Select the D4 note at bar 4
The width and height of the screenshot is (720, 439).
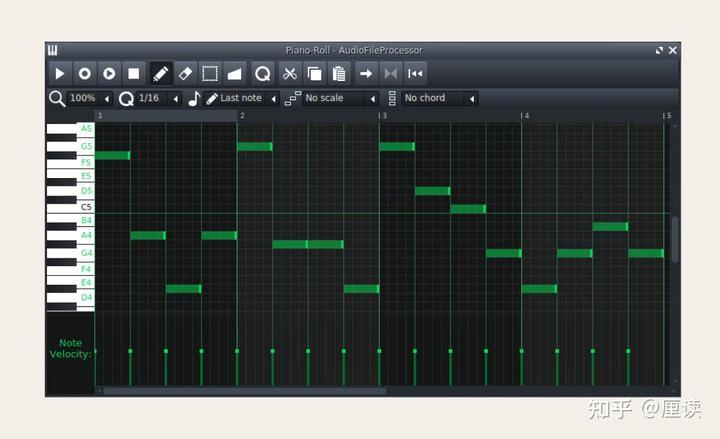click(539, 289)
